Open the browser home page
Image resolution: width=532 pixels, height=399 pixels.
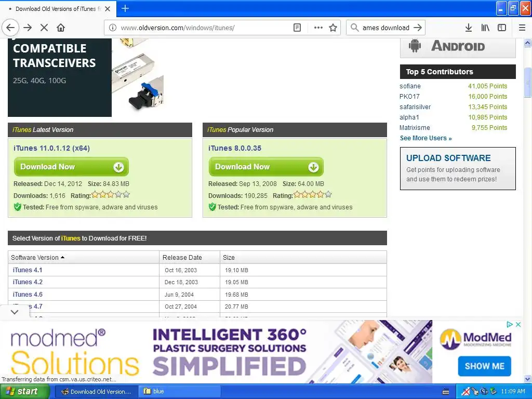tap(61, 28)
